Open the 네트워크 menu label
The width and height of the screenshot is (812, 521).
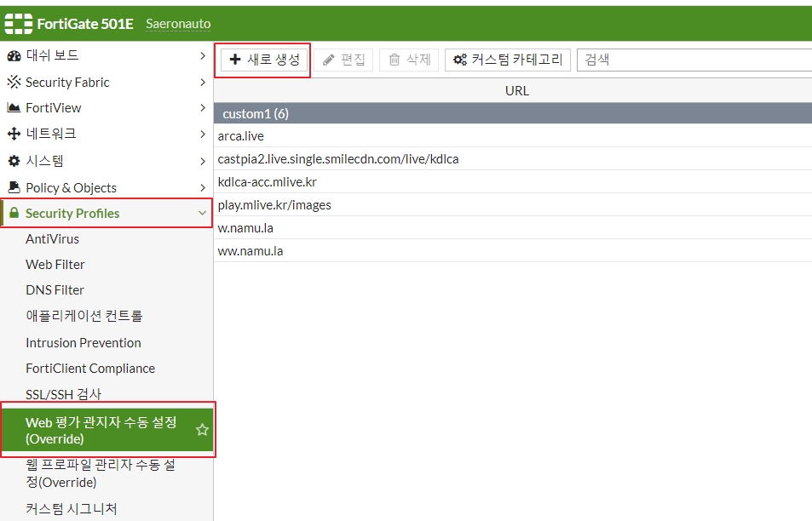click(51, 134)
